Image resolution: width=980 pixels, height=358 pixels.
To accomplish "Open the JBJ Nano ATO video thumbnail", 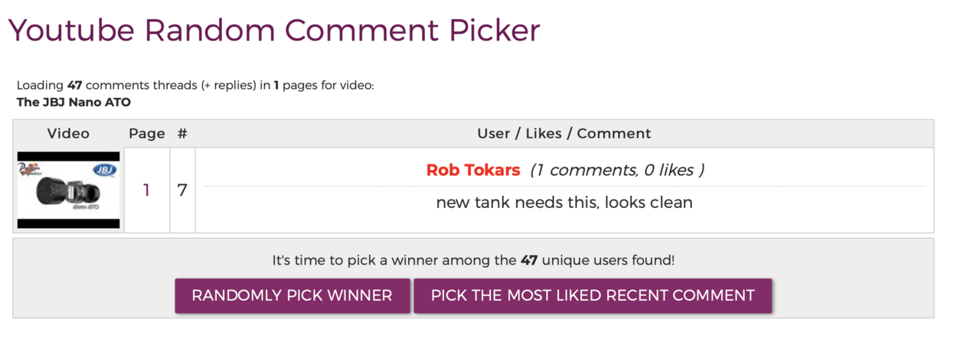I will tap(68, 190).
